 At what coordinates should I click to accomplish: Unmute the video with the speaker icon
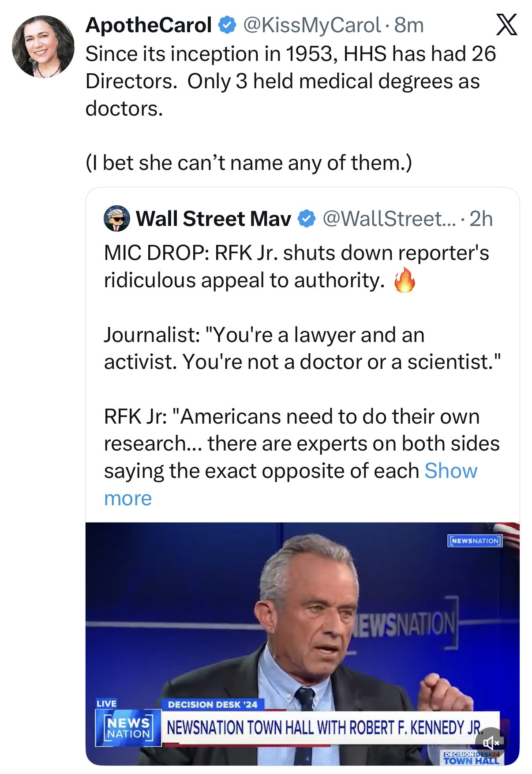491,744
